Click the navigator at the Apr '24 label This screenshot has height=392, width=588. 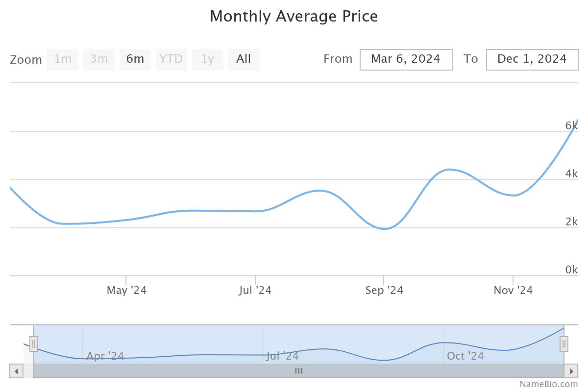pos(105,356)
